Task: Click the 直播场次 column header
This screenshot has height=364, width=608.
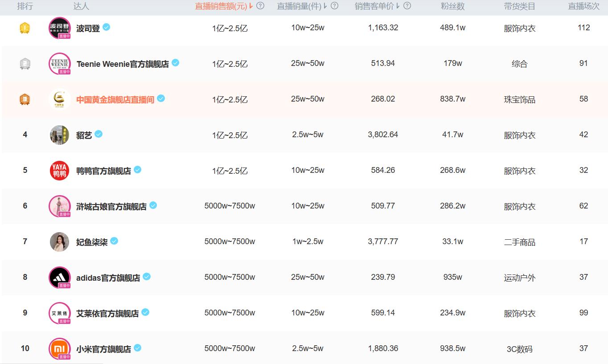Action: click(x=583, y=6)
